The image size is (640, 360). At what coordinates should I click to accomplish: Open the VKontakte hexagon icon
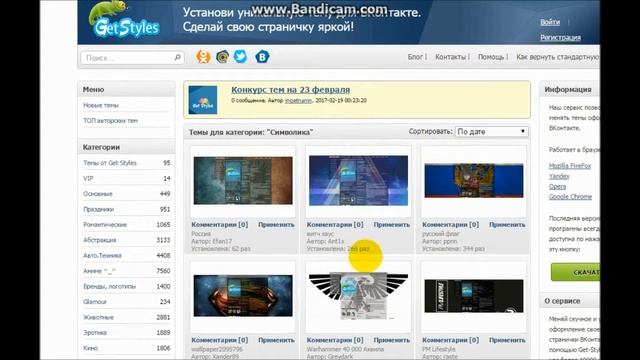tap(262, 57)
